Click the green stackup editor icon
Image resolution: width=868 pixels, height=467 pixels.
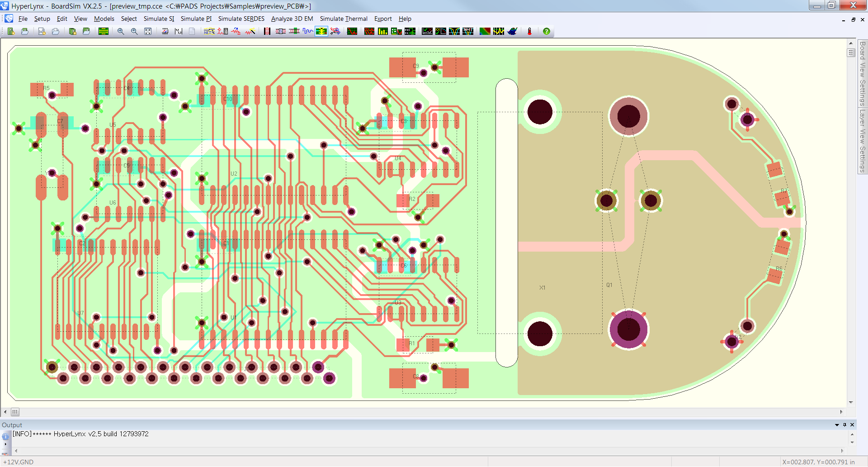[104, 31]
